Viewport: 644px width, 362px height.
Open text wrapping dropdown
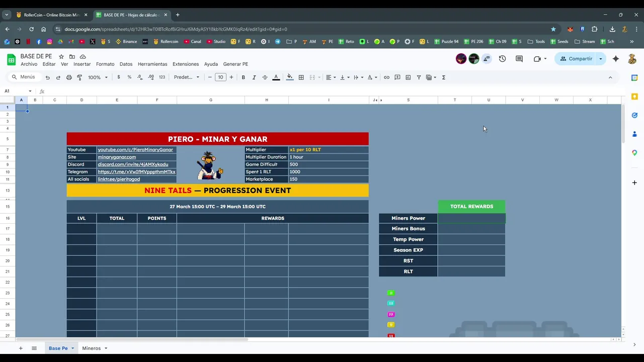(x=358, y=77)
